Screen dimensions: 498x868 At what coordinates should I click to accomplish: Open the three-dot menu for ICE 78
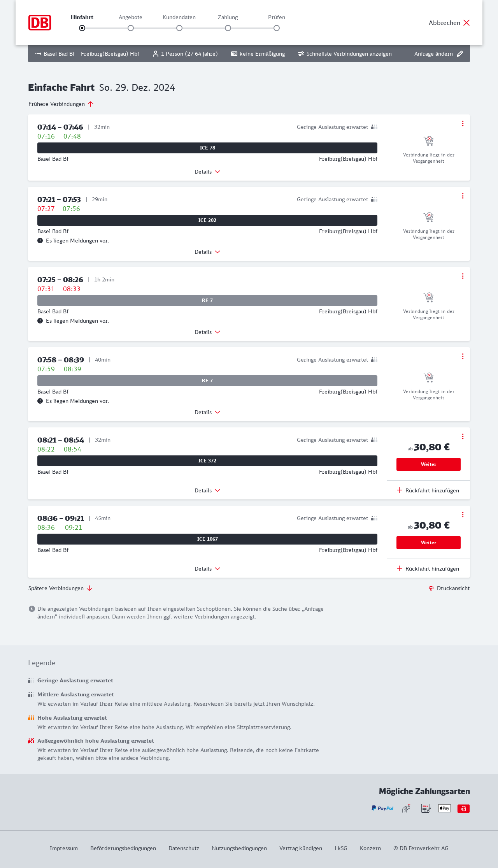pyautogui.click(x=463, y=123)
